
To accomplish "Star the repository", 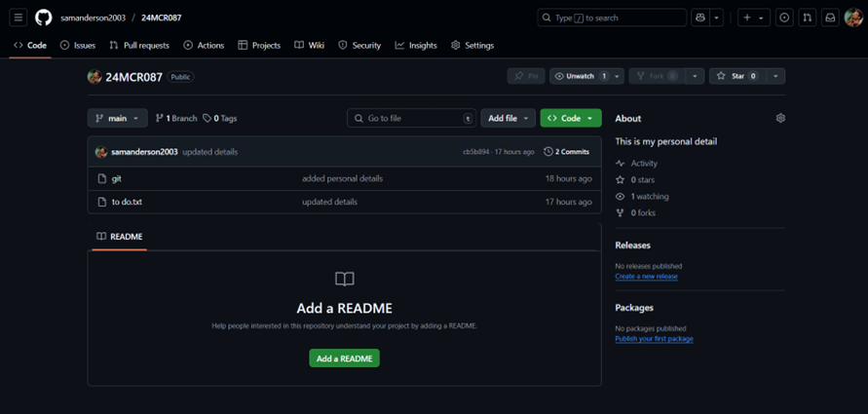I will click(x=737, y=76).
